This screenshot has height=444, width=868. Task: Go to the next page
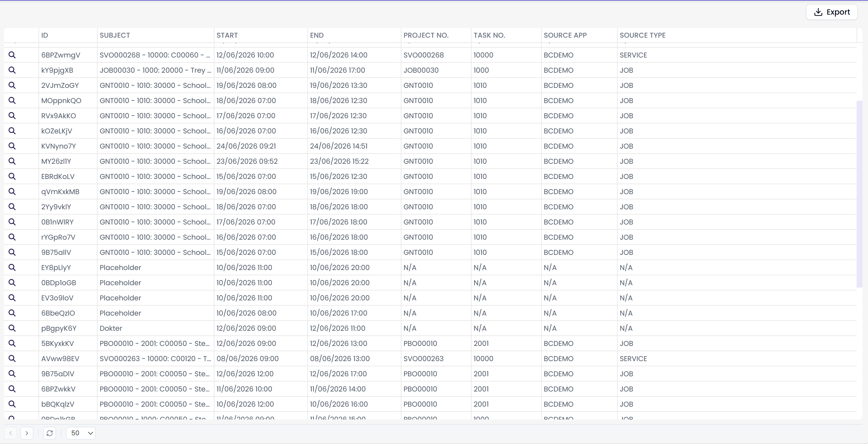27,433
